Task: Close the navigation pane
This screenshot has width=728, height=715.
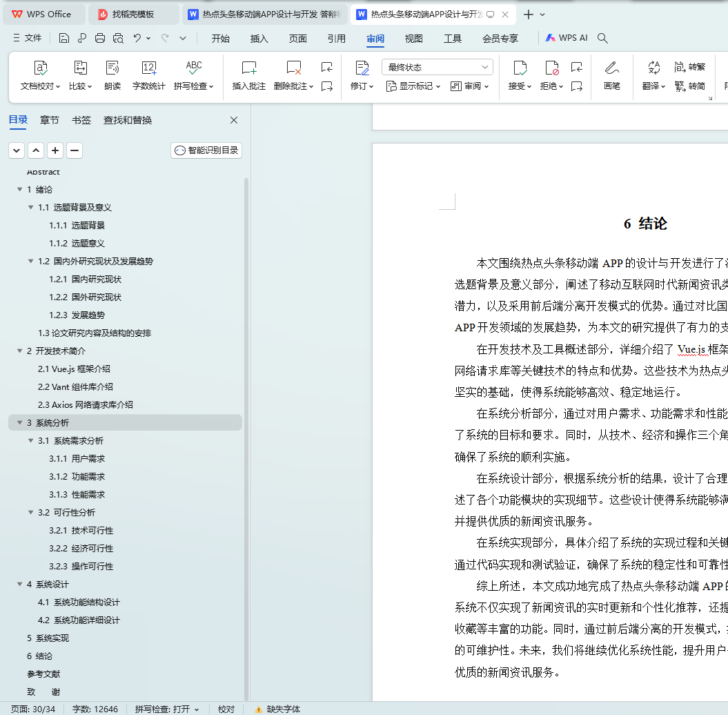Action: (x=234, y=120)
